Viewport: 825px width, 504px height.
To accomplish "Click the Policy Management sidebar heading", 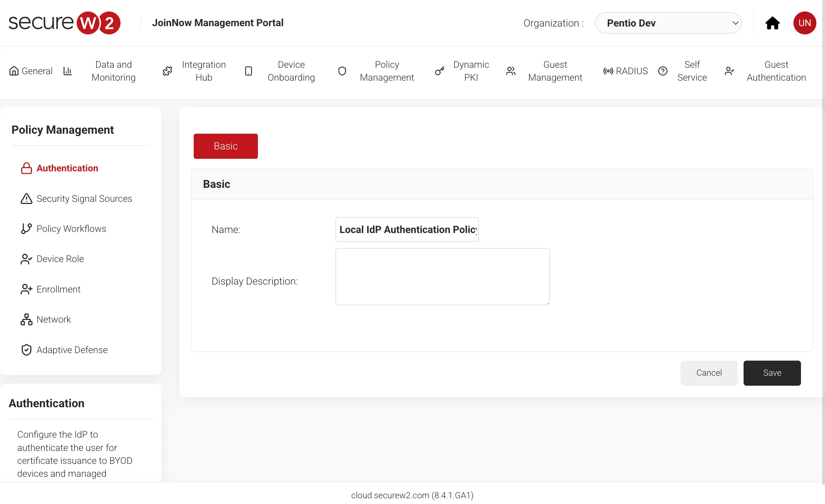I will point(62,130).
